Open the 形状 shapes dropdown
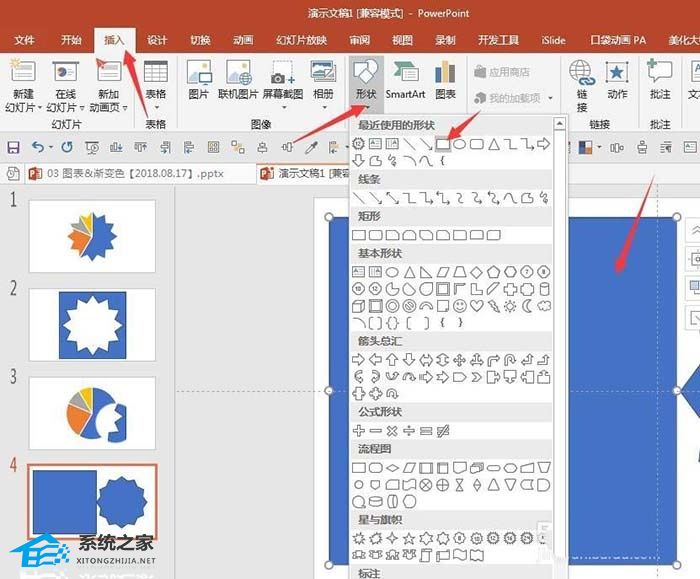Image resolution: width=700 pixels, height=579 pixels. [x=366, y=85]
